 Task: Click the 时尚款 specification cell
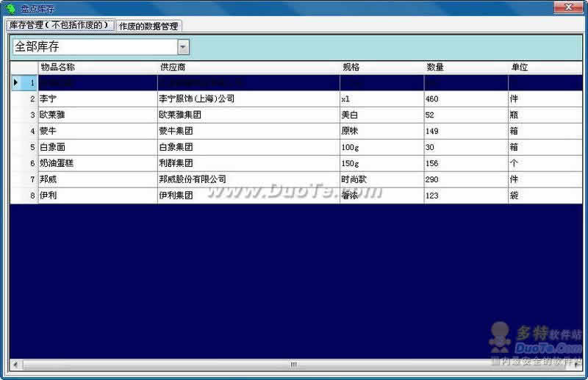coord(381,179)
